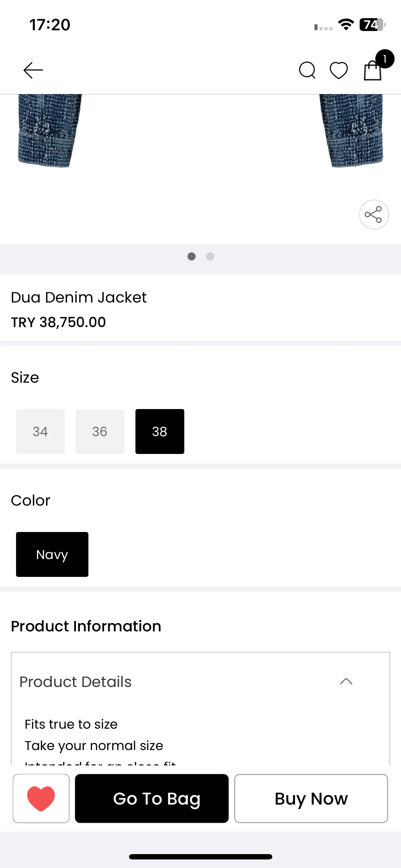Choose the Navy color option

pos(52,554)
